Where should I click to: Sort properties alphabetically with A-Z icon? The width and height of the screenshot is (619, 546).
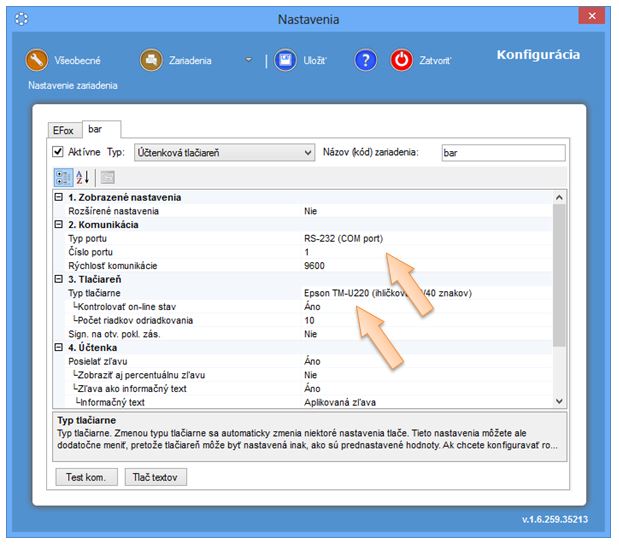coord(82,177)
